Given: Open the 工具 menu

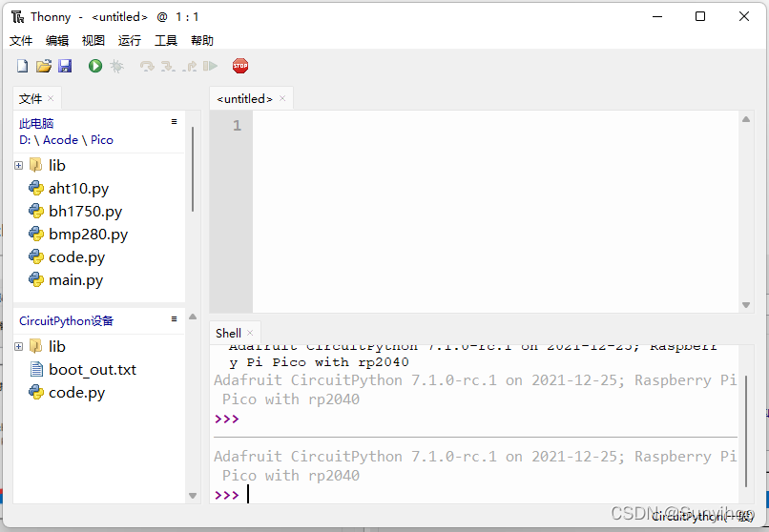Looking at the screenshot, I should coord(166,41).
